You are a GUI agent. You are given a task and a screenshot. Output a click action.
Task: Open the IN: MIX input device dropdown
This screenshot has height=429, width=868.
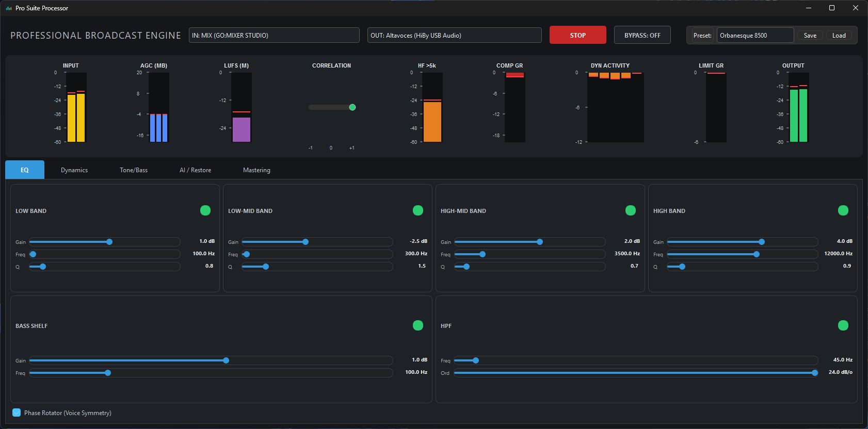pyautogui.click(x=274, y=35)
